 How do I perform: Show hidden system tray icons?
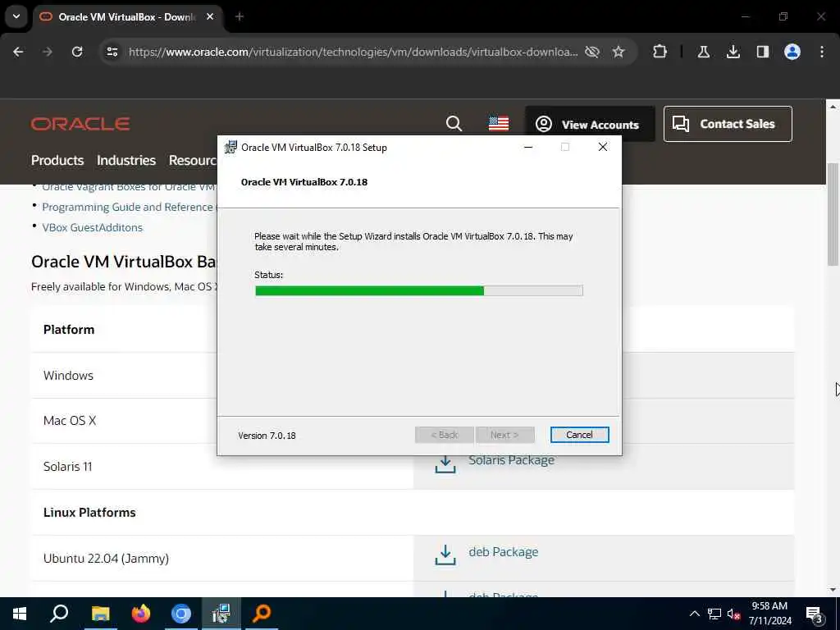(694, 614)
